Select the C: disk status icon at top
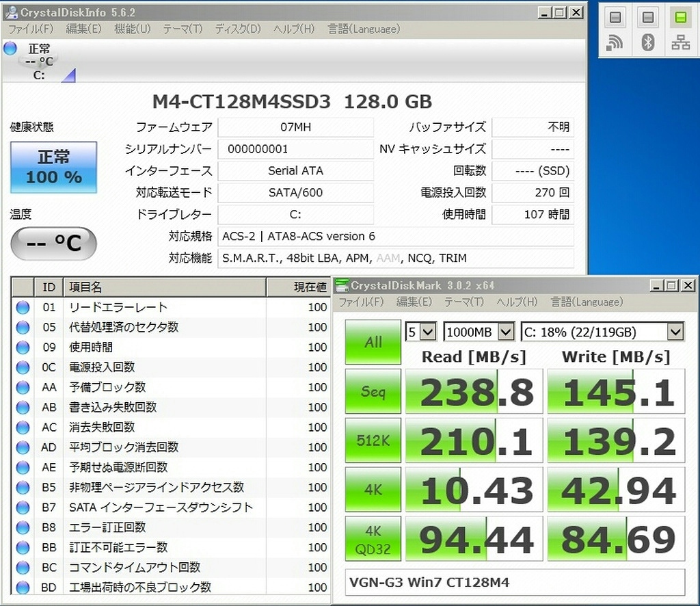The width and height of the screenshot is (700, 606). pos(10,48)
